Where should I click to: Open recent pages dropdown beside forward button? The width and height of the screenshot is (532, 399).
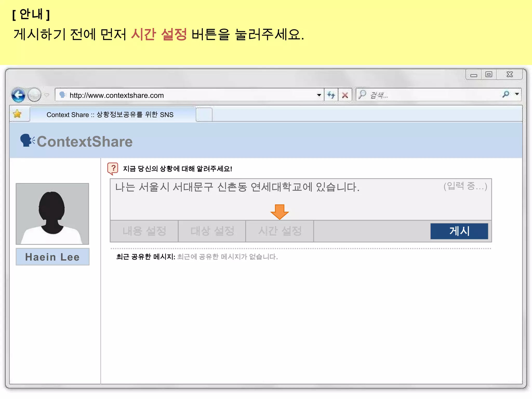pyautogui.click(x=47, y=95)
